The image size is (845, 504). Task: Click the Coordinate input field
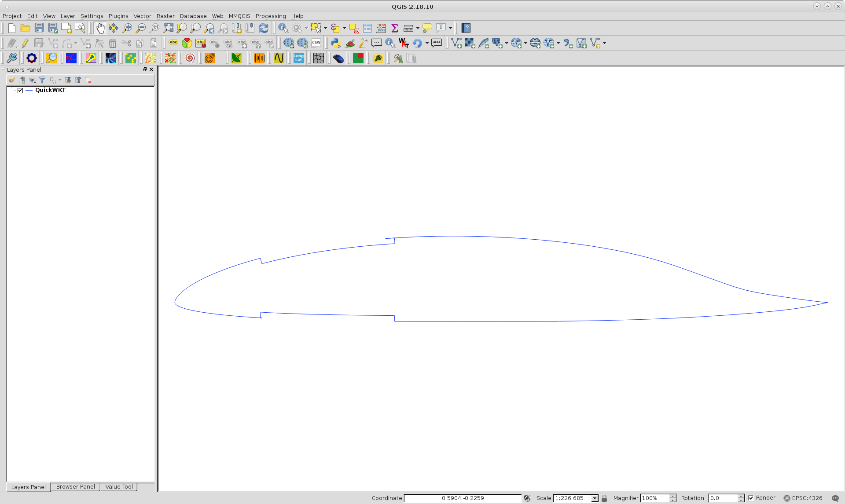pos(463,498)
